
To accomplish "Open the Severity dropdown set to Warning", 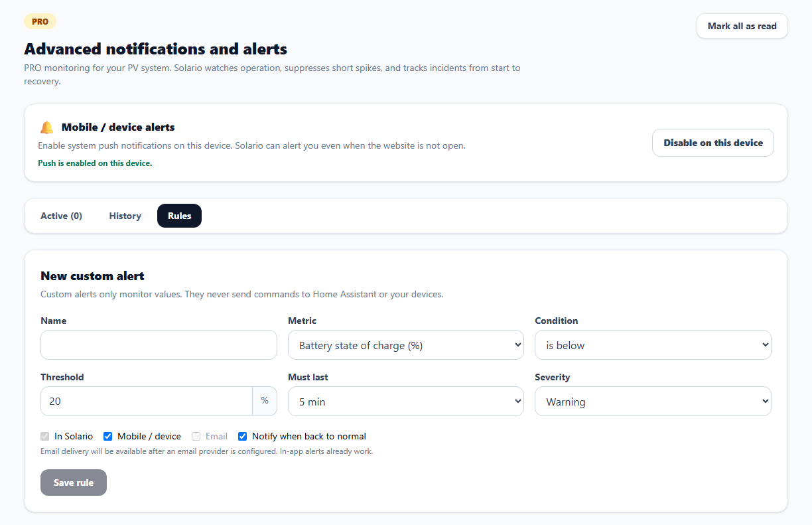I will [x=653, y=402].
